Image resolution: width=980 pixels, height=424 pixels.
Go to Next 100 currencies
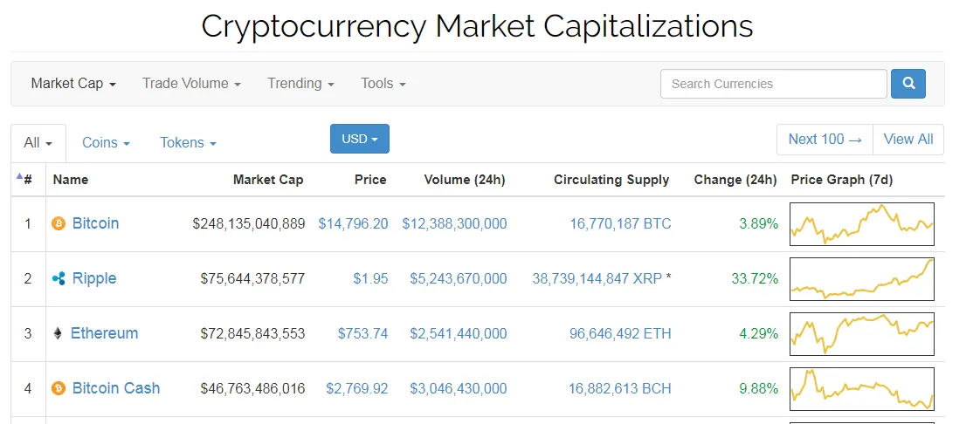825,140
